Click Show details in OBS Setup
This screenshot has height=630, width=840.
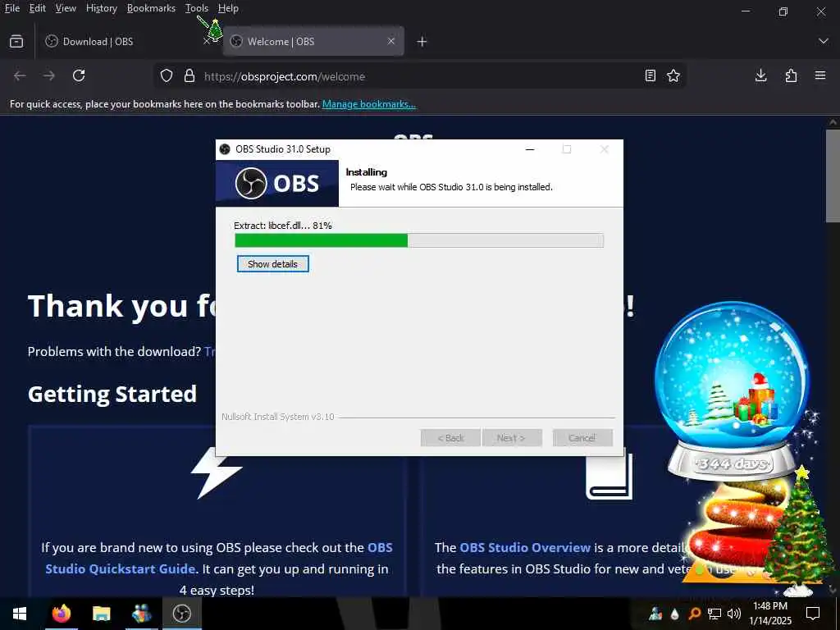[272, 263]
